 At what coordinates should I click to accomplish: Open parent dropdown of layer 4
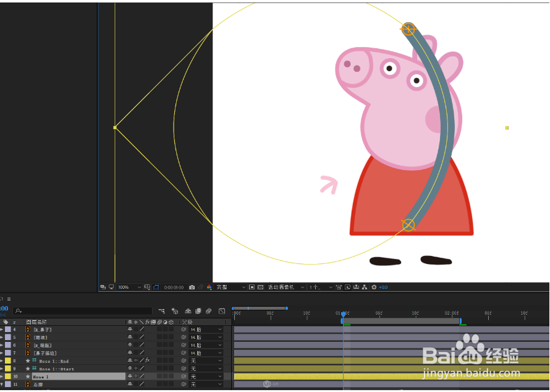206,330
